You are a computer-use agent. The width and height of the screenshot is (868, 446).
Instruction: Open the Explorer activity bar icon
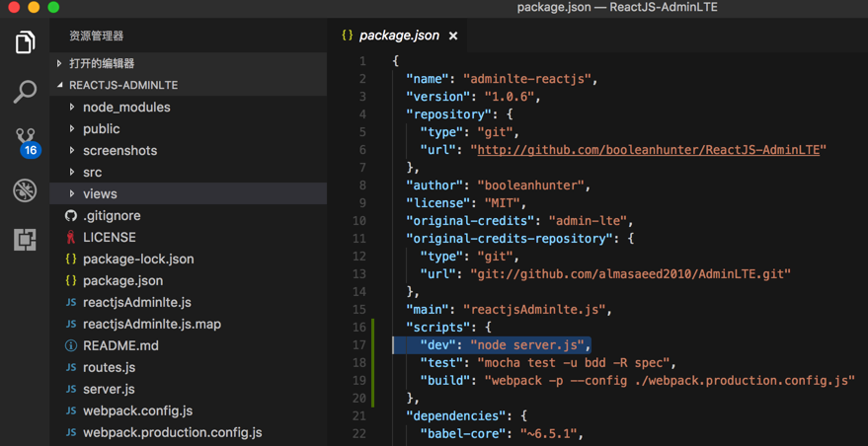(x=25, y=42)
